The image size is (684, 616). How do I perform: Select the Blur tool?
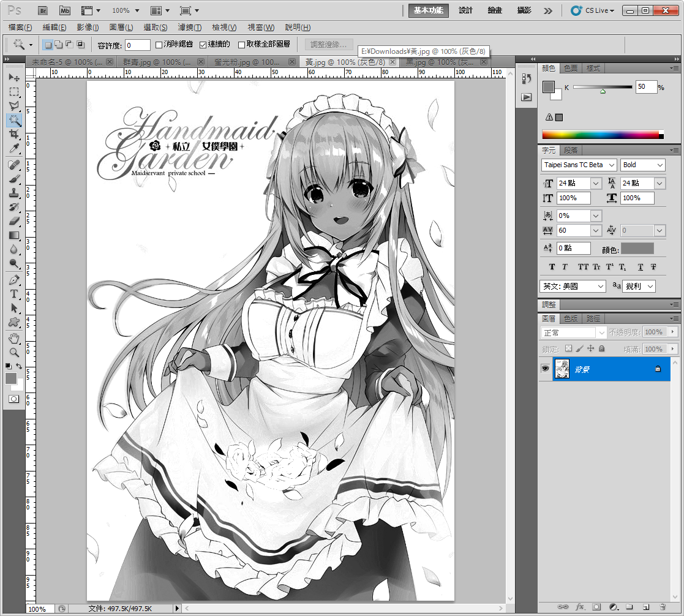pyautogui.click(x=14, y=249)
